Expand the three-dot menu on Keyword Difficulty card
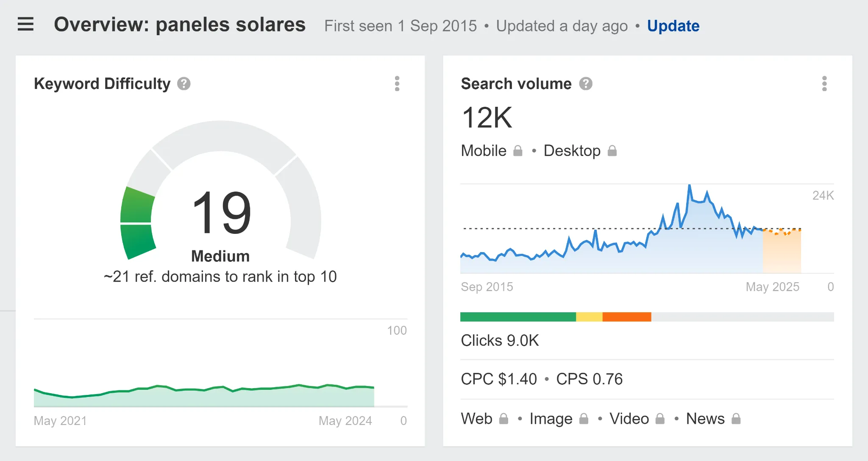This screenshot has height=461, width=868. [397, 84]
